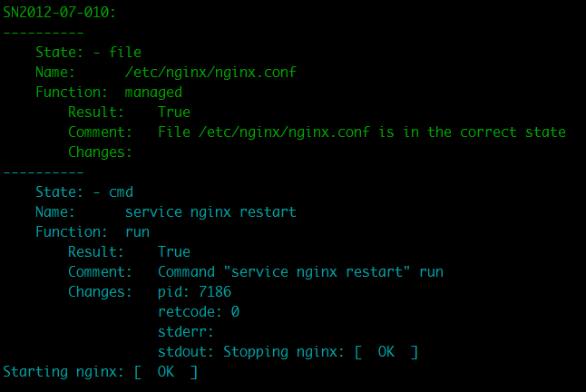
Task: Click the cyan 'Result: True' value
Action: click(174, 252)
